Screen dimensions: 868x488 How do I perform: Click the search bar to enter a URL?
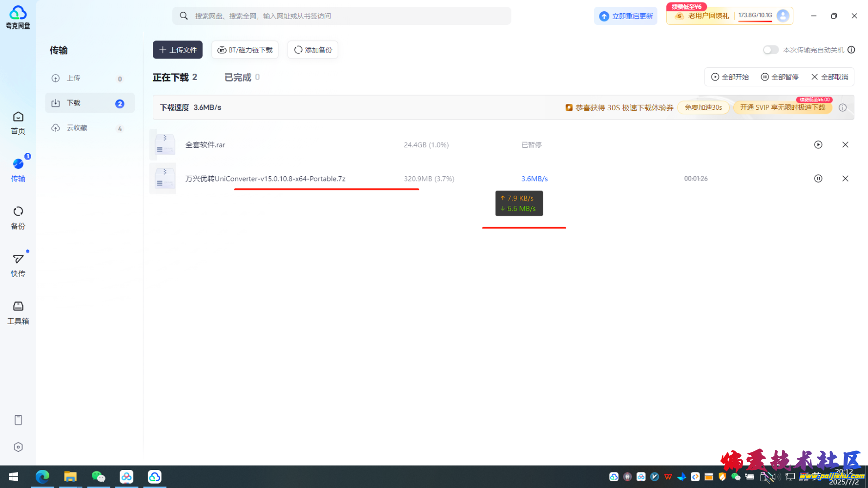[x=342, y=16]
